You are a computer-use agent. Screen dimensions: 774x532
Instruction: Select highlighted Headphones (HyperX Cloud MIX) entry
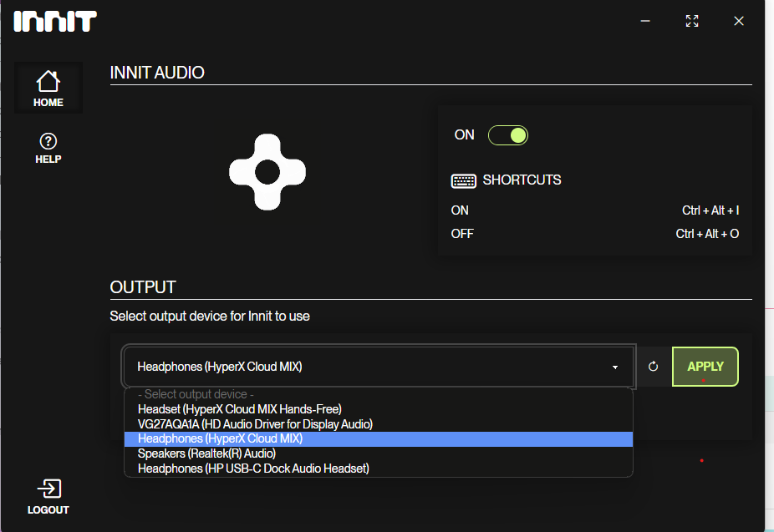pyautogui.click(x=220, y=438)
